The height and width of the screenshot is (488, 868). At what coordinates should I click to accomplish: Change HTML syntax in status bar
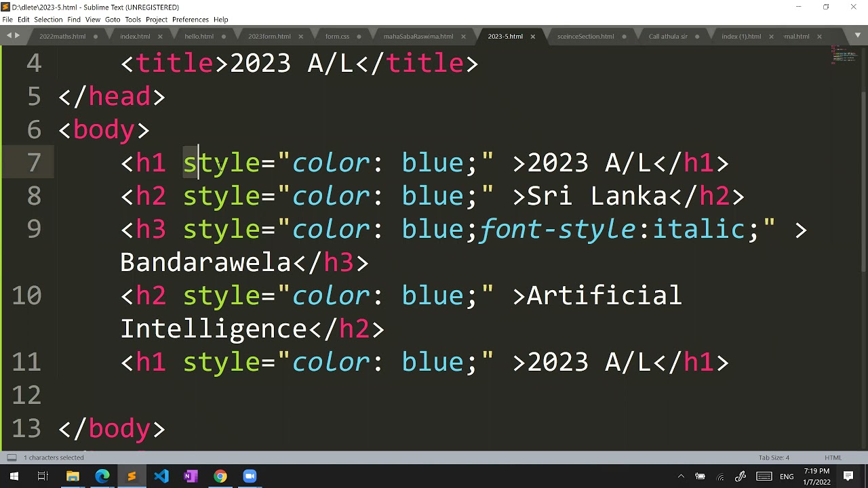[x=833, y=457]
